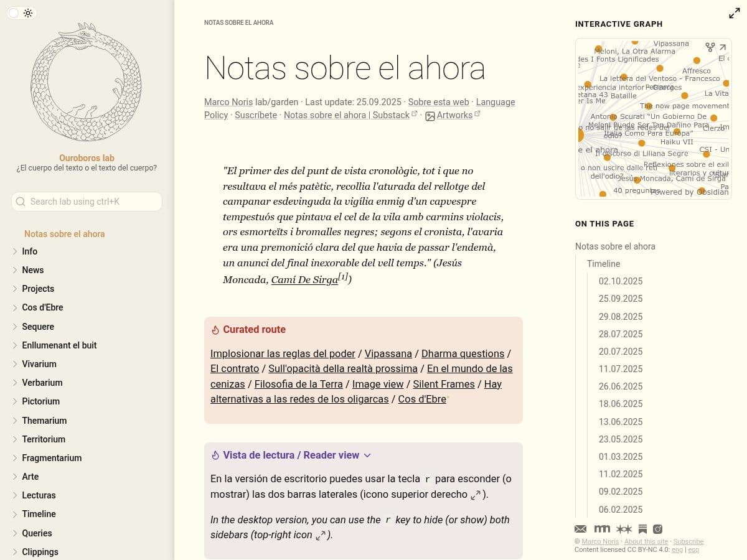Select Timeline in the left navigation
The height and width of the screenshot is (560, 747).
point(39,514)
